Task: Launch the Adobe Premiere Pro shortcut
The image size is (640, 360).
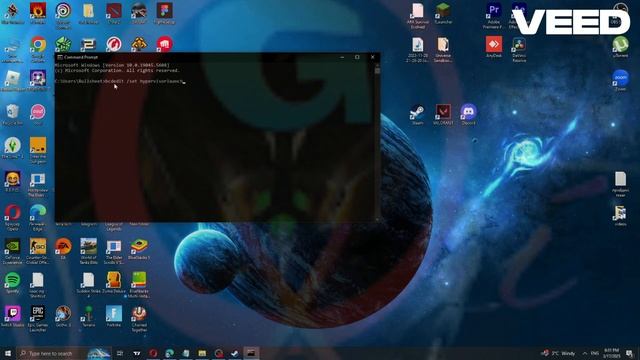Action: 494,16
